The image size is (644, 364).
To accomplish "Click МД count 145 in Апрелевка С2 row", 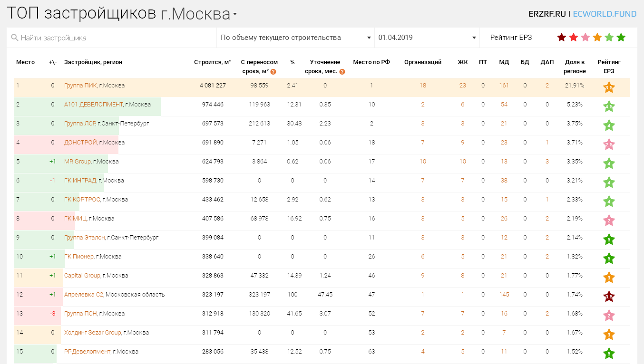I will pyautogui.click(x=504, y=295).
